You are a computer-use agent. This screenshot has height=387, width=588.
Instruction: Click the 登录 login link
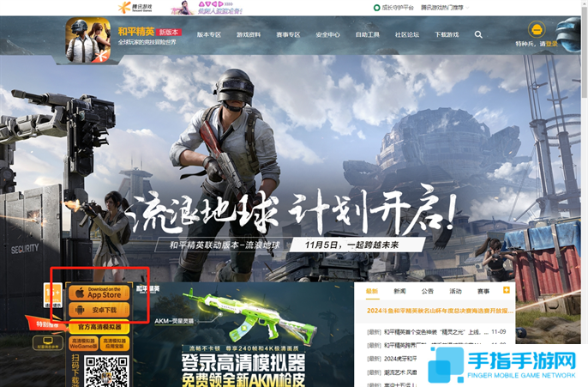(552, 44)
